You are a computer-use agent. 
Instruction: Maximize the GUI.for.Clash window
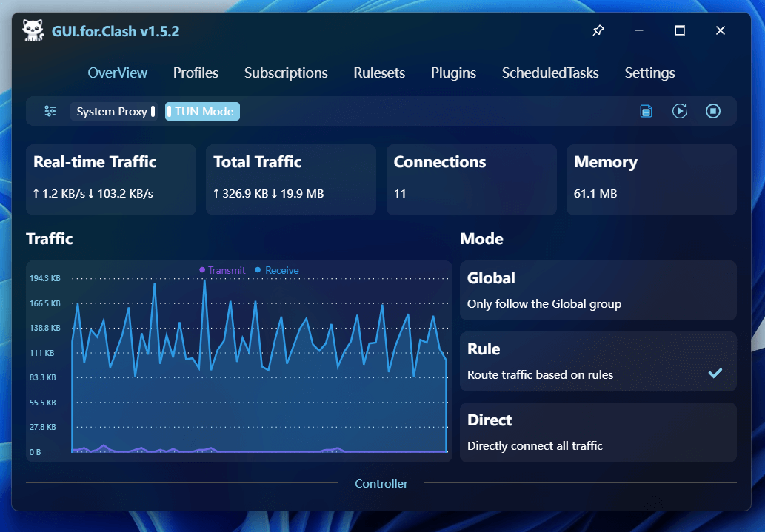click(x=680, y=30)
